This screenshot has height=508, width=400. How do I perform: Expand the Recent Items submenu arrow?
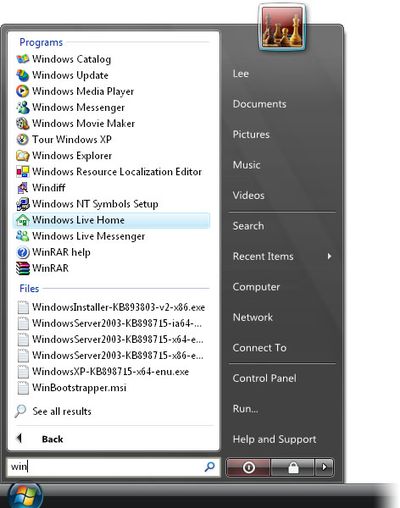click(329, 256)
